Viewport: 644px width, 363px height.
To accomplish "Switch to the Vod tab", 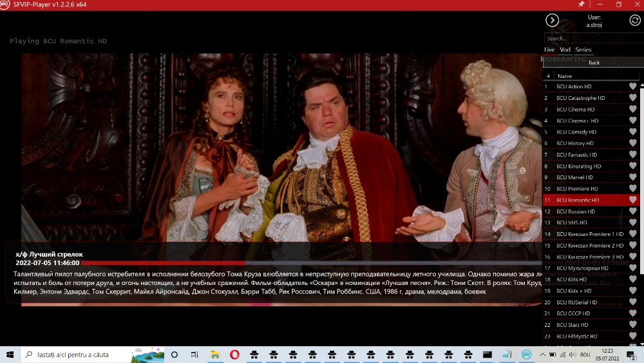I will coord(565,50).
